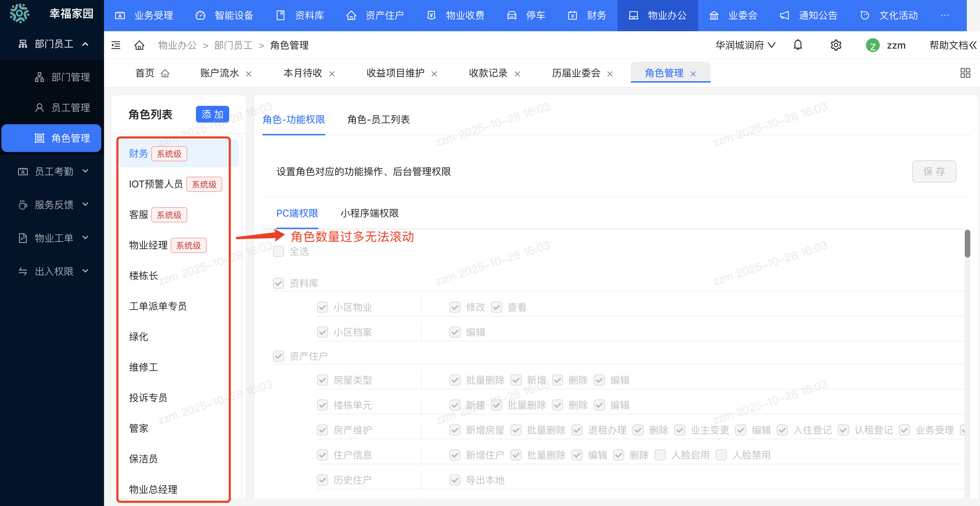Viewport: 980px width, 506px height.
Task: Collapse the left sidebar via hamburger icon
Action: pyautogui.click(x=116, y=45)
